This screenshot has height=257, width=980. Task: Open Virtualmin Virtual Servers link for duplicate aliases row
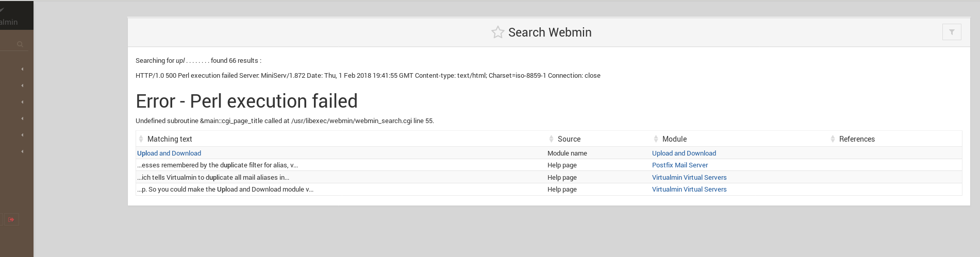[x=689, y=177]
